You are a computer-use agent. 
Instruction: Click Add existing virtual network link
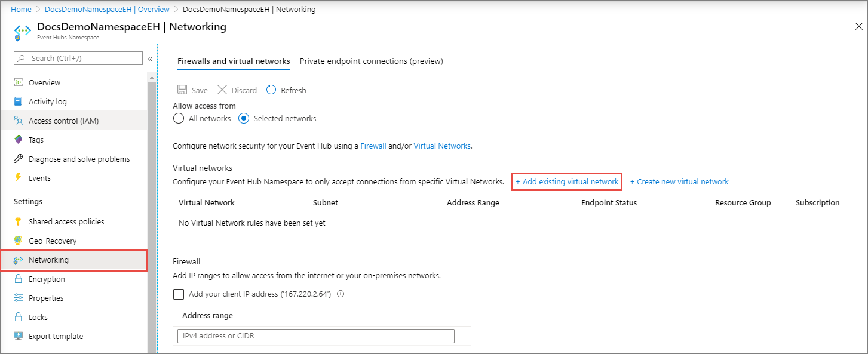tap(567, 181)
